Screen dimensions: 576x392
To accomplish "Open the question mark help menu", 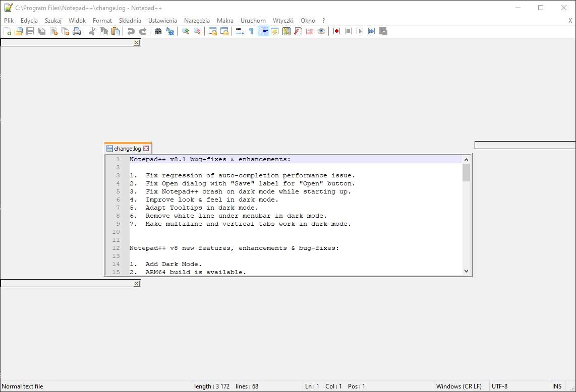I will [323, 21].
